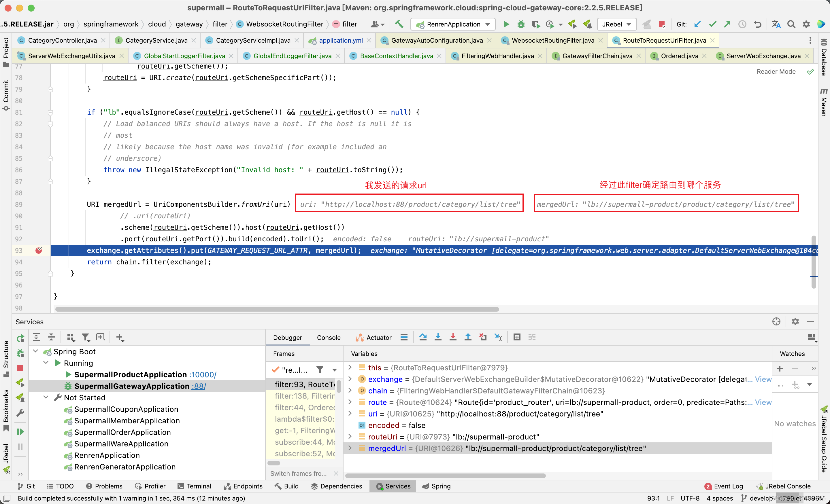The width and height of the screenshot is (830, 504).
Task: Click the Run with JRebel rocket icon
Action: pyautogui.click(x=572, y=24)
